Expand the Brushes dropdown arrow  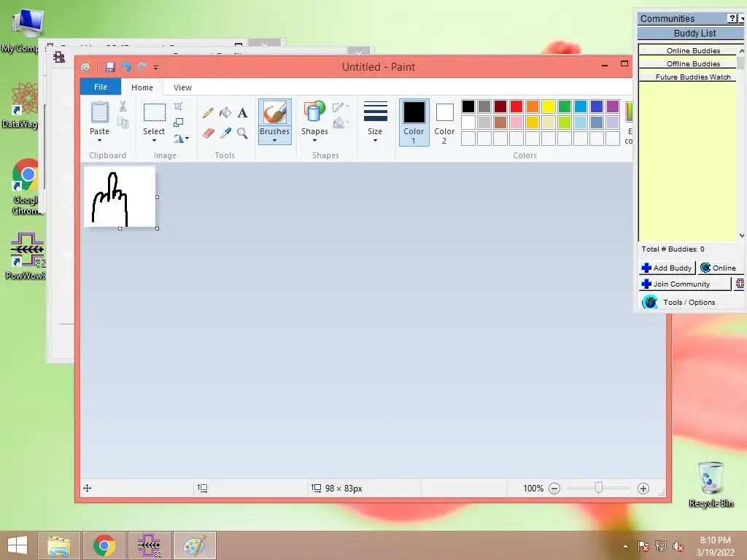pyautogui.click(x=274, y=141)
